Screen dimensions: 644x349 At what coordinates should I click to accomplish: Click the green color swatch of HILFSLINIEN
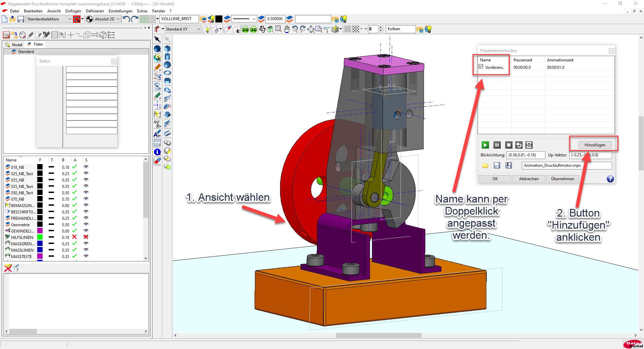pos(40,237)
